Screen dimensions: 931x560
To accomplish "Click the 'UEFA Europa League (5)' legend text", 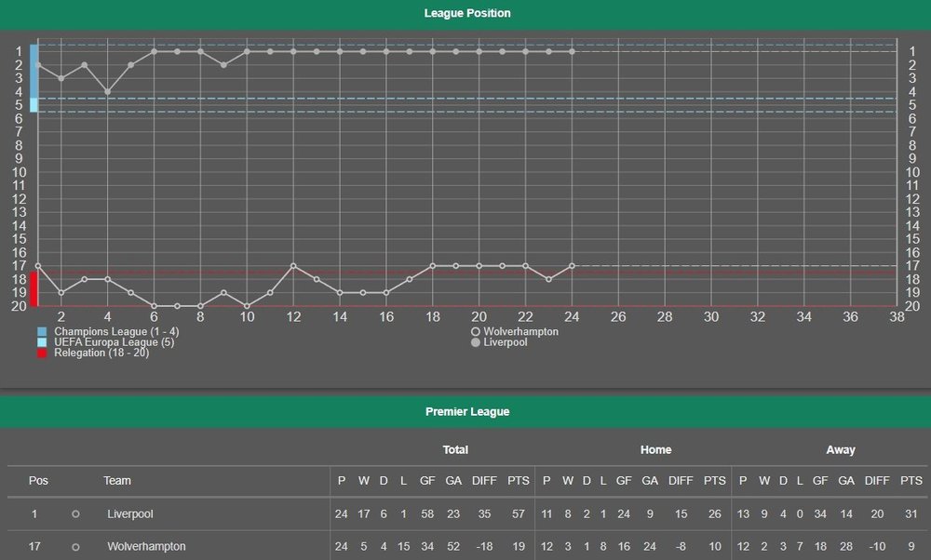I will (114, 342).
